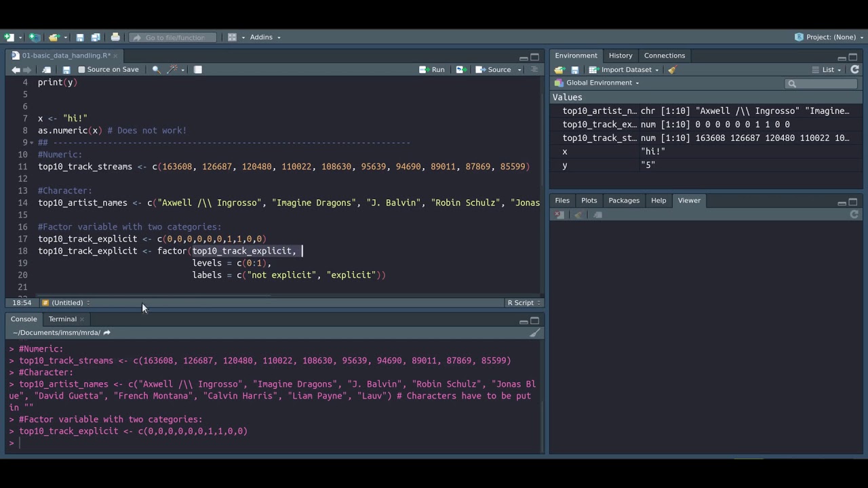Click the code tools magic wand icon
The width and height of the screenshot is (868, 488).
pyautogui.click(x=172, y=70)
